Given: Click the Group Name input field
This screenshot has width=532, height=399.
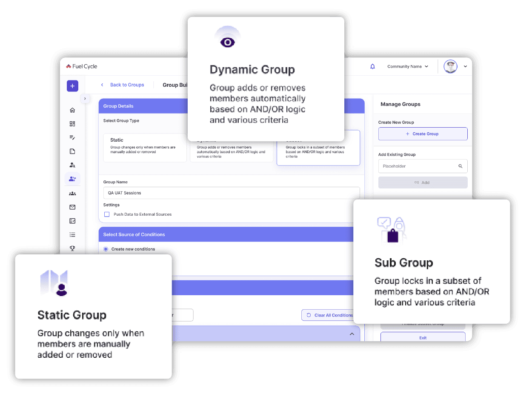Looking at the screenshot, I should tap(231, 193).
